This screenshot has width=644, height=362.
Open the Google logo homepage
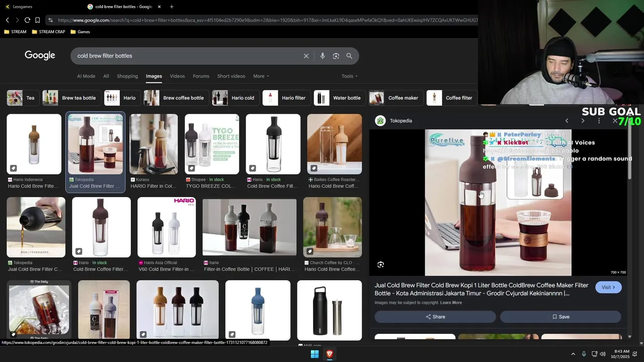pos(40,55)
